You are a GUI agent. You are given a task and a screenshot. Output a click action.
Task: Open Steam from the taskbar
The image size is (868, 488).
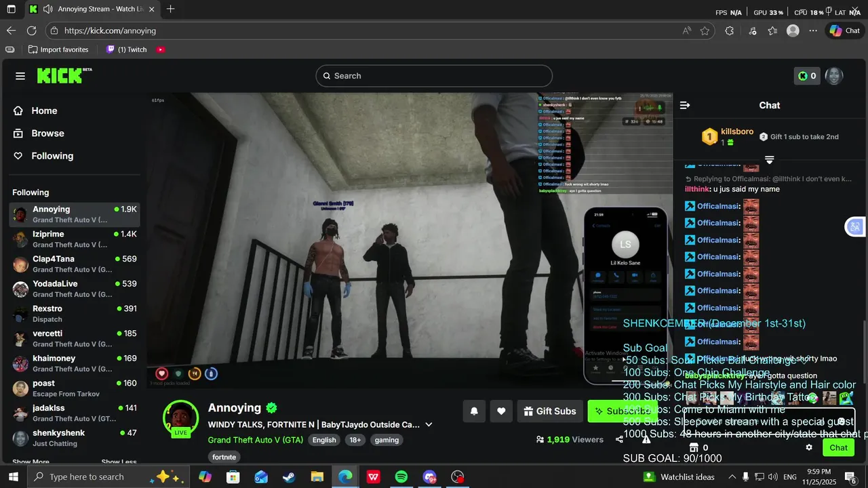coord(289,476)
